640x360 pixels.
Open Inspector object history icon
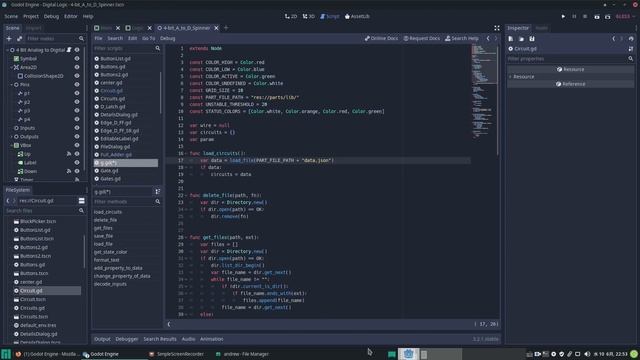tap(631, 39)
